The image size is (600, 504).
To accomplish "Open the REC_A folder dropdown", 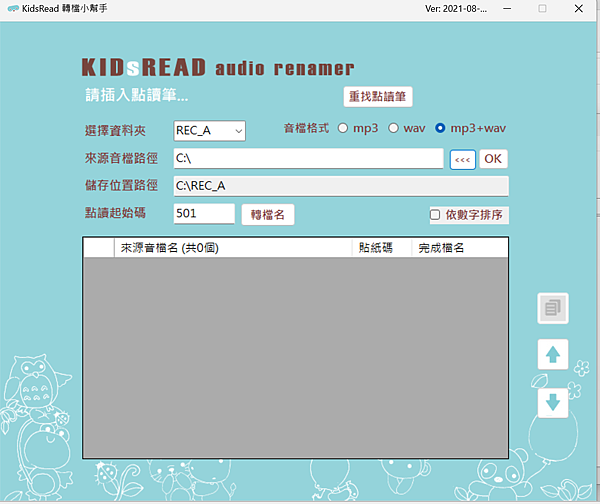I will 209,131.
